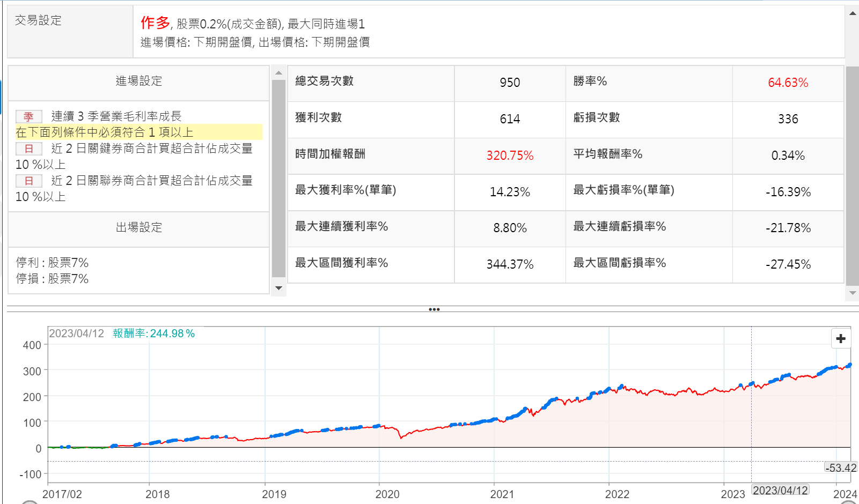Click the 季 quarterly badge icon
Viewport: 859px width, 504px height.
(28, 116)
